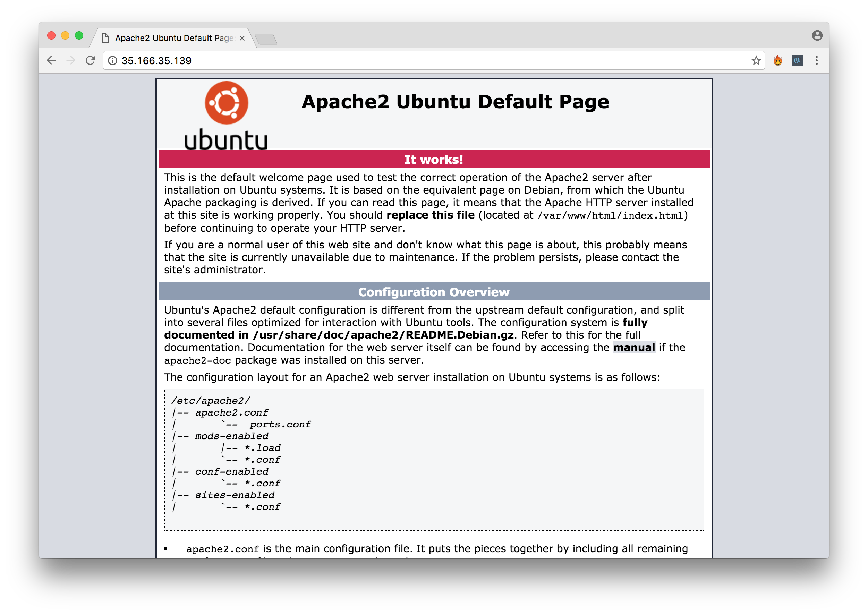Click *.conf under sites-enabled
This screenshot has height=614, width=868.
pos(262,507)
